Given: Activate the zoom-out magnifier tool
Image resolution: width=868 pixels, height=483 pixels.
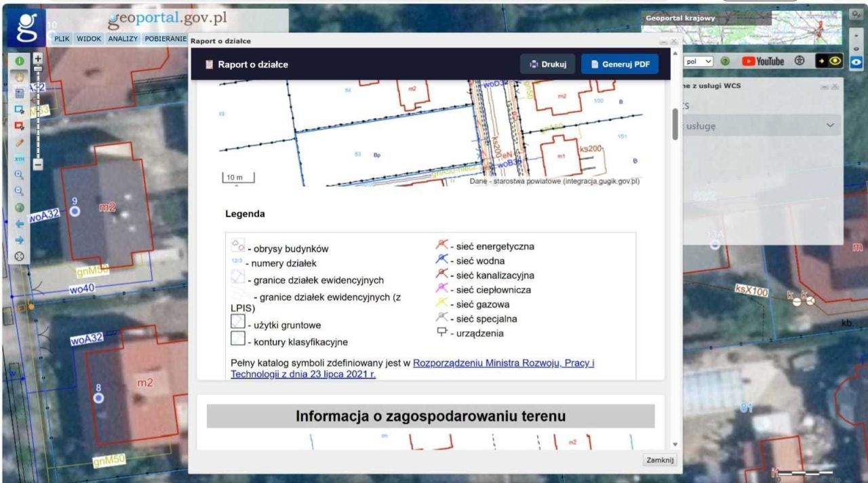Looking at the screenshot, I should point(20,191).
